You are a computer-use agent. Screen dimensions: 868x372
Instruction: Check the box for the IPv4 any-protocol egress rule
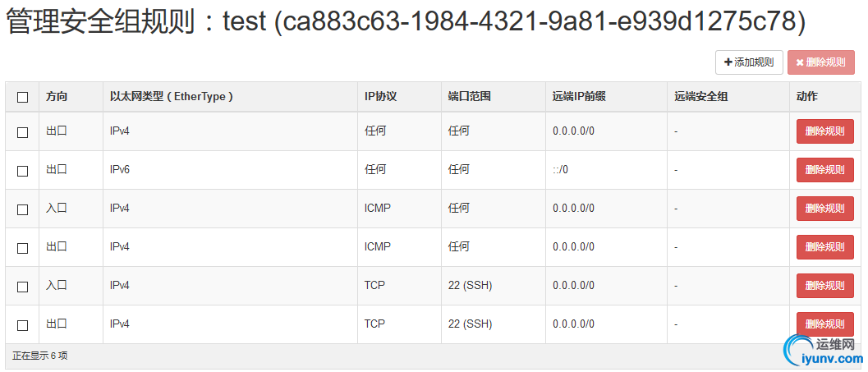click(x=23, y=132)
